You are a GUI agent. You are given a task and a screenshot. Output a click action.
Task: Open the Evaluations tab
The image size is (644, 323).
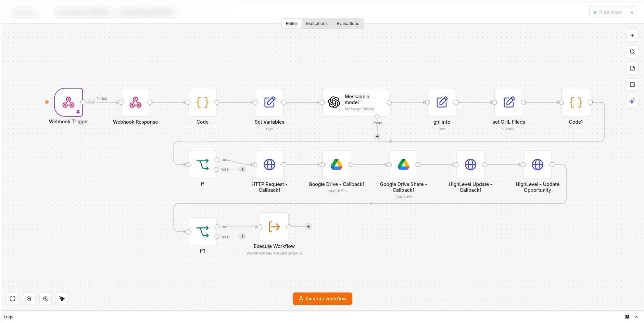click(x=348, y=24)
